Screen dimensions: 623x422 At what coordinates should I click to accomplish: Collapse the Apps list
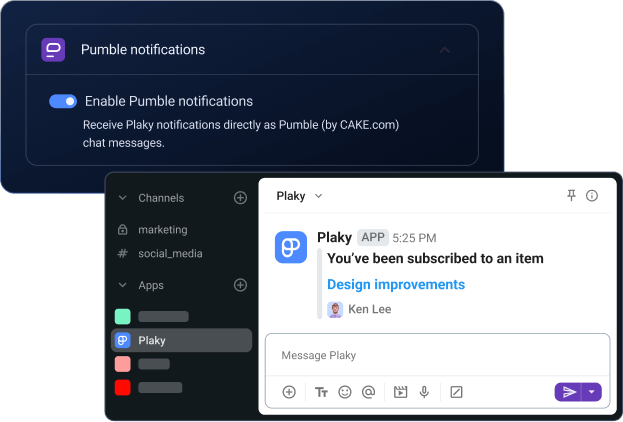click(x=123, y=285)
